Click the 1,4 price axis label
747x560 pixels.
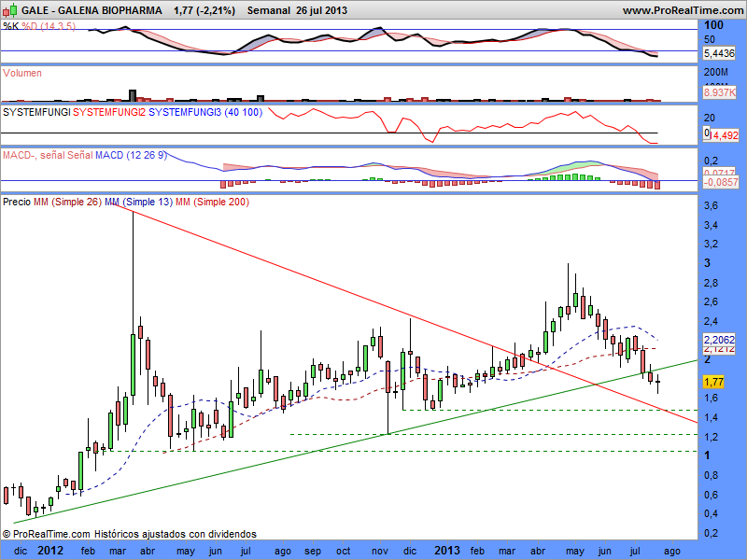[x=712, y=417]
